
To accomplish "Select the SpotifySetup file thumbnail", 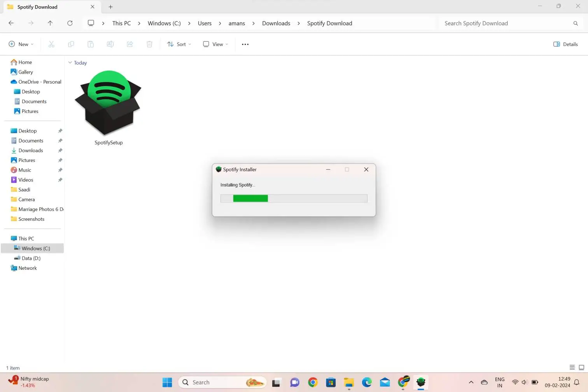I will (108, 102).
